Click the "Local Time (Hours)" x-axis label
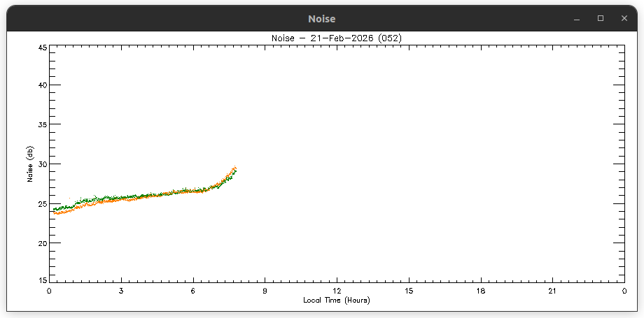This screenshot has height=318, width=644. 336,300
